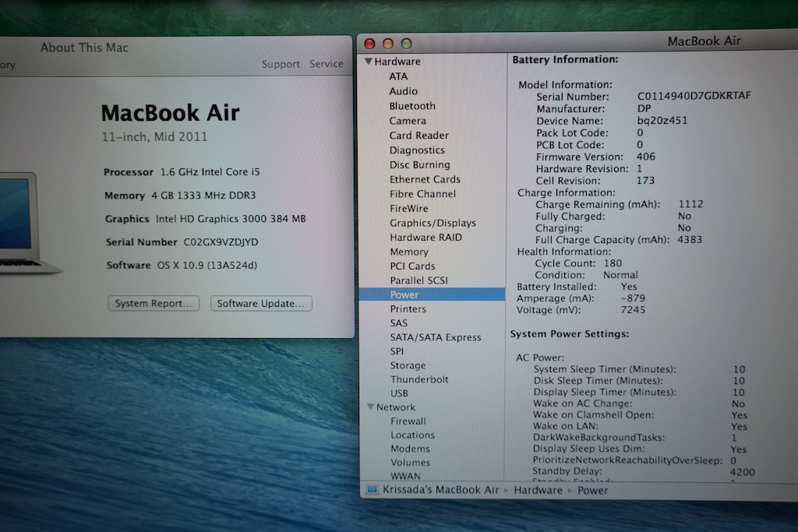This screenshot has height=532, width=798.
Task: Click the Full Charge Capacity value 4383
Action: click(x=690, y=240)
